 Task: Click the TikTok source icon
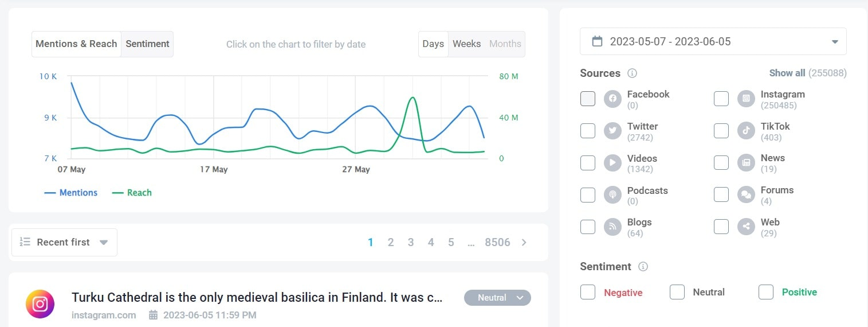click(746, 131)
